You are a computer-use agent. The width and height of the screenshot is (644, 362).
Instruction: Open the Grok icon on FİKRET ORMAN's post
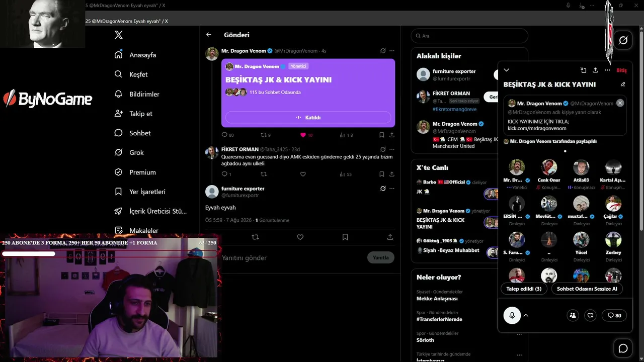(383, 149)
